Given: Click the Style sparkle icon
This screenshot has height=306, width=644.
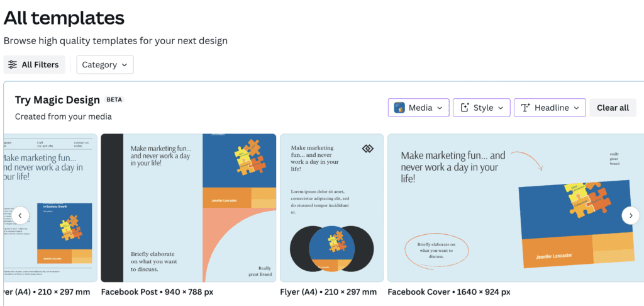Looking at the screenshot, I should point(465,108).
